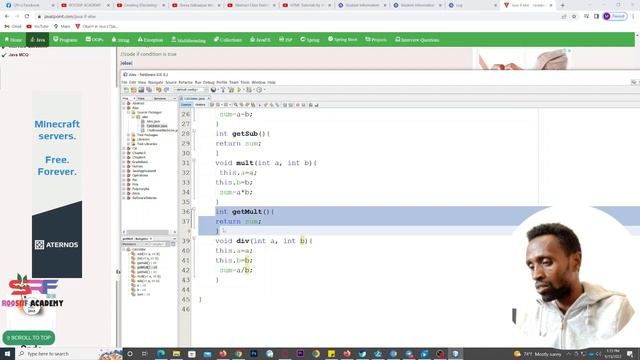The height and width of the screenshot is (360, 640).
Task: Collapse the Alex project node
Action: tap(124, 108)
